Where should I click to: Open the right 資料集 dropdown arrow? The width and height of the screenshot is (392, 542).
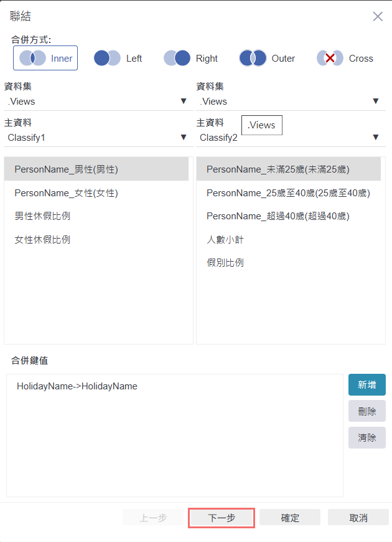[x=375, y=101]
